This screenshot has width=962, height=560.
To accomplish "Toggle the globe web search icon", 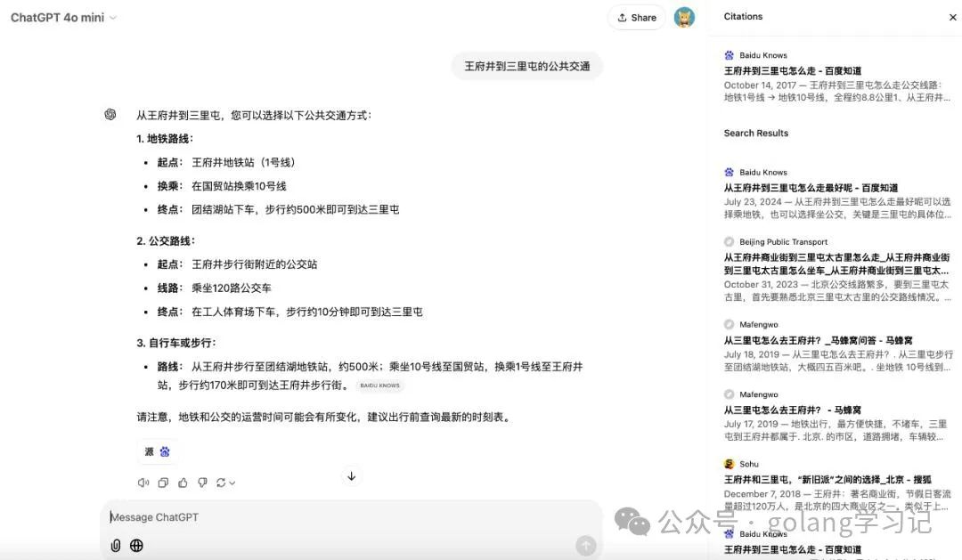I will (x=136, y=546).
